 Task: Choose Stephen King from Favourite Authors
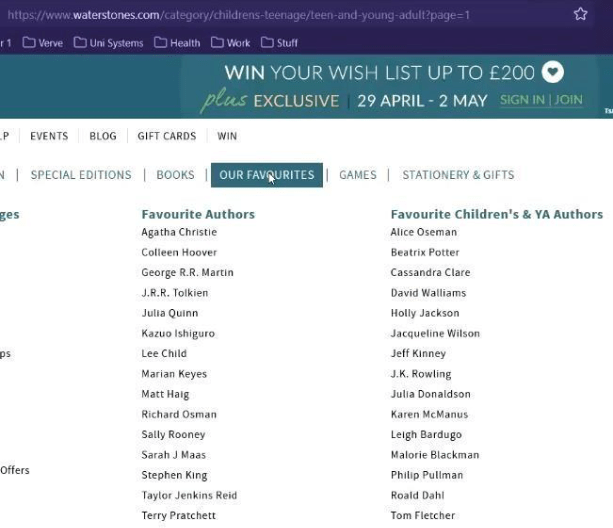click(174, 475)
